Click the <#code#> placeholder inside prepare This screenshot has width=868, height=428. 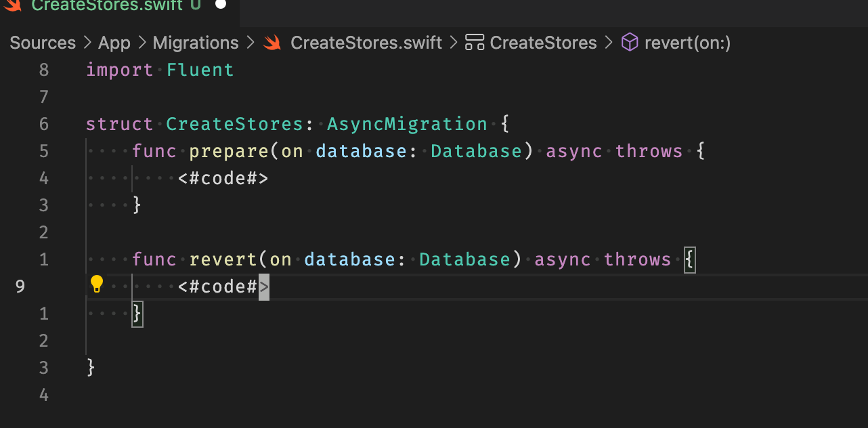(x=223, y=178)
